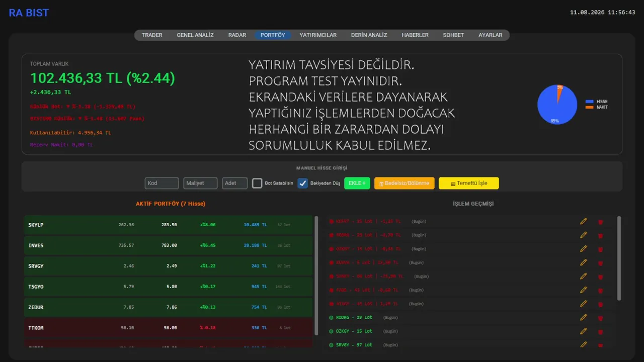Edit the red OZKGY -9,45 TL transaction
The image size is (644, 362).
(584, 248)
